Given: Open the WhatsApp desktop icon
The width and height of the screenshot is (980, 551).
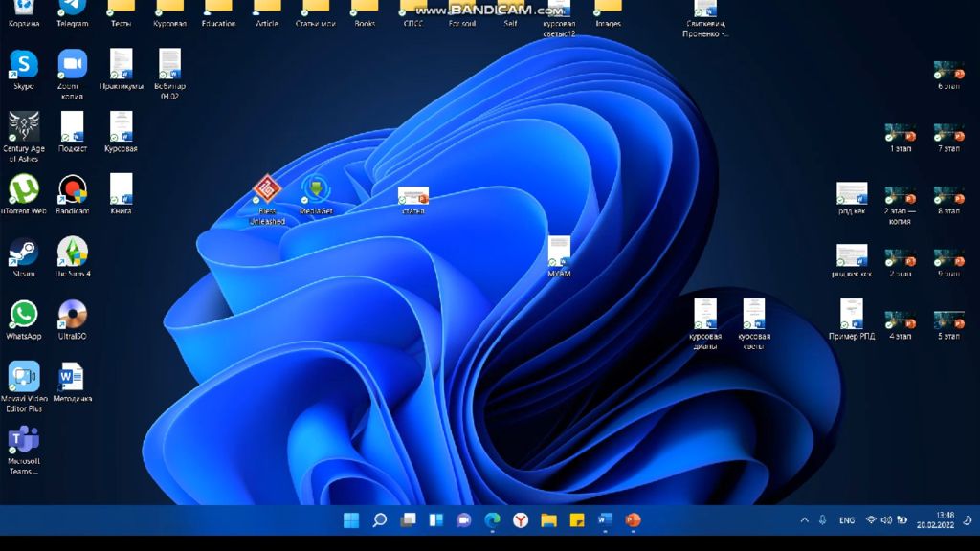Looking at the screenshot, I should click(x=23, y=315).
